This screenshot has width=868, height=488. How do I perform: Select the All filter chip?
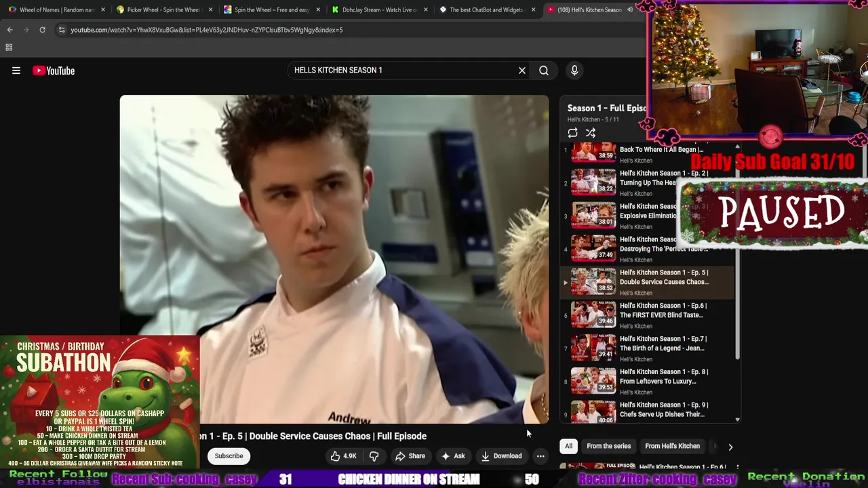pos(569,446)
